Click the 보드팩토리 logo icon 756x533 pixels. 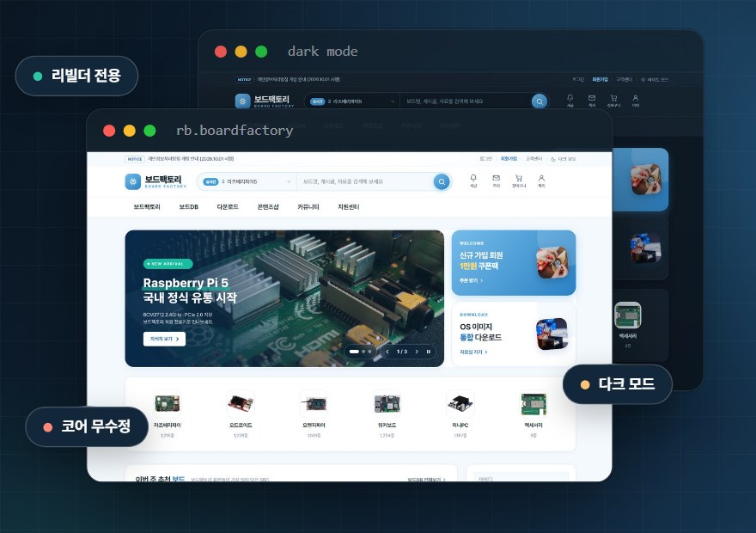pyautogui.click(x=133, y=182)
